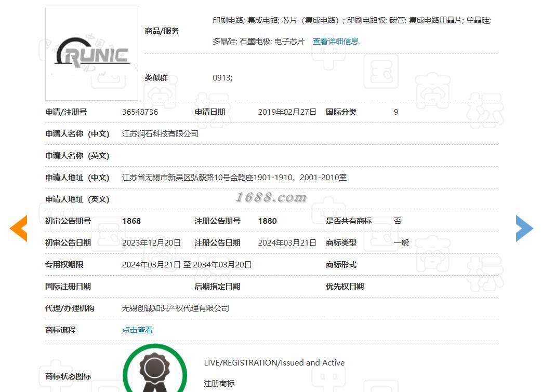Select applicant name 江苏润石科技有限公司
Viewport: 542px width, 392px height.
[161, 133]
